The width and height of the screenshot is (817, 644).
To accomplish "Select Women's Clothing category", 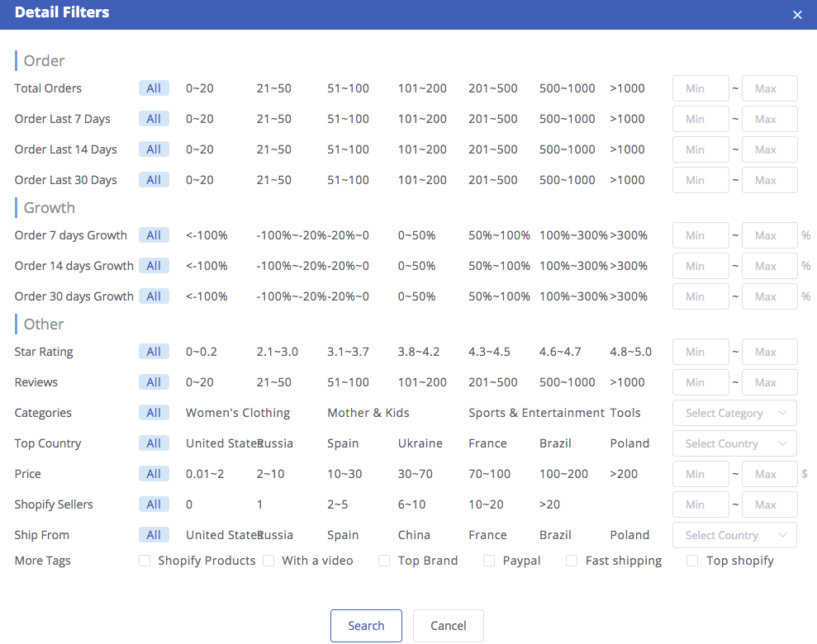I will tap(238, 413).
